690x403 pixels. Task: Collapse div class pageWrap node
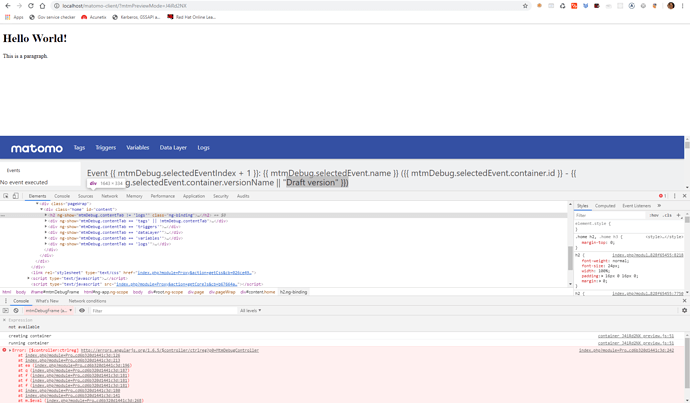37,204
